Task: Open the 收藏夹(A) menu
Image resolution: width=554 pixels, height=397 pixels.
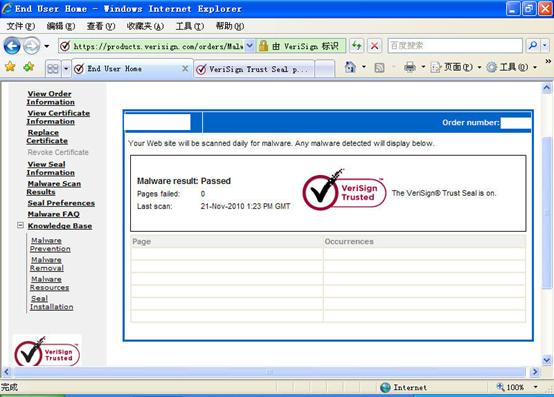Action: point(145,26)
